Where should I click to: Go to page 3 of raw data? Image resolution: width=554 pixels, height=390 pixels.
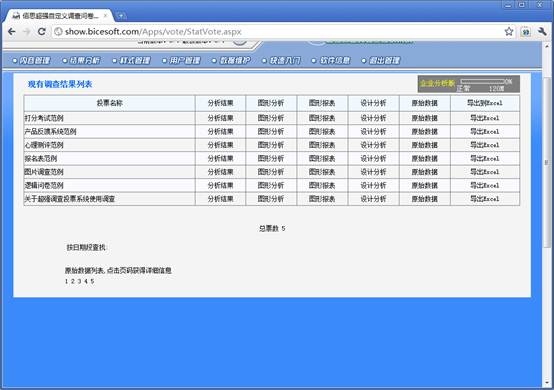79,282
